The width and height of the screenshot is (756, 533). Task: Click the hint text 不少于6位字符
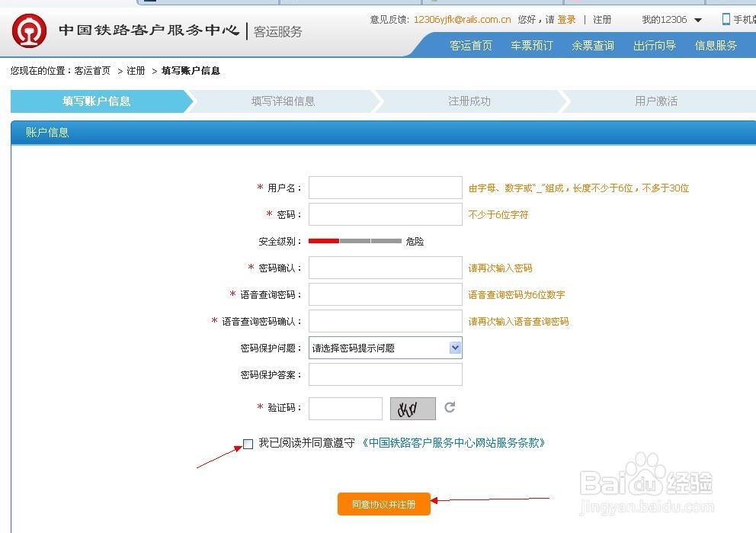(498, 214)
